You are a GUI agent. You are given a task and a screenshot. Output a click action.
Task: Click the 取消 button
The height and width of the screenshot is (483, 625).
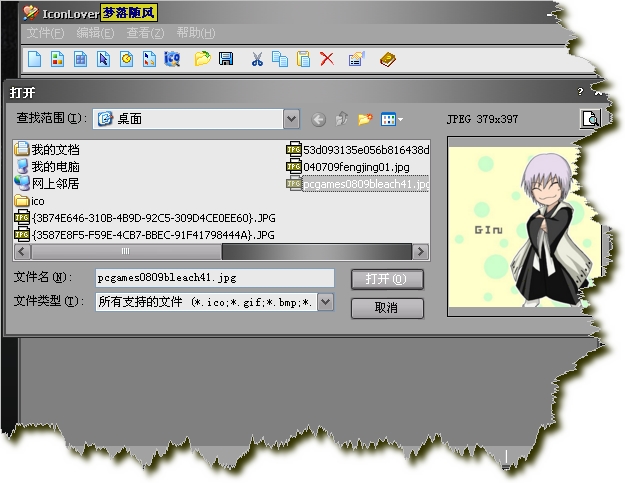point(387,308)
